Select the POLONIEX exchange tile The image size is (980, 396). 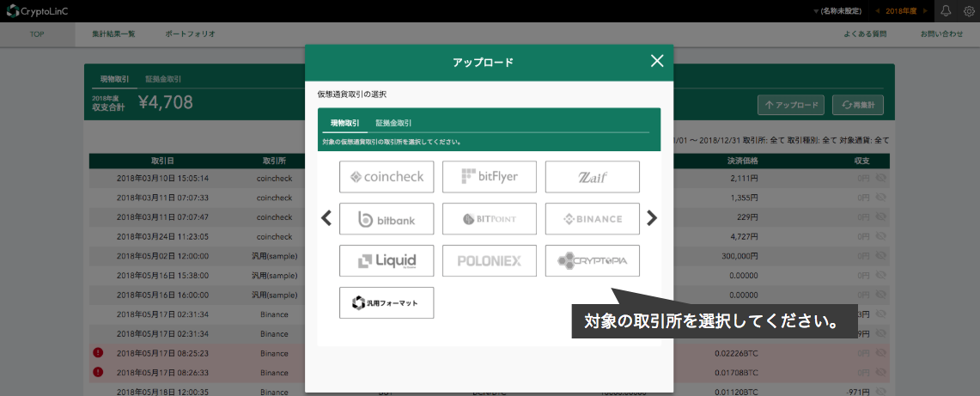[490, 260]
